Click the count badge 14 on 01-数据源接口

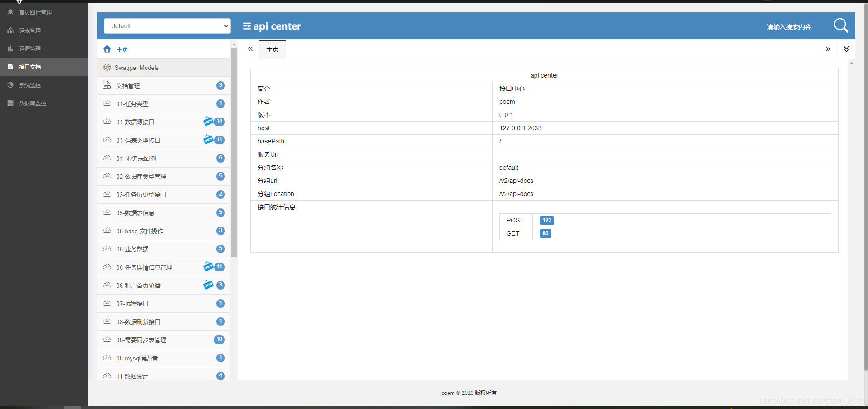[219, 122]
